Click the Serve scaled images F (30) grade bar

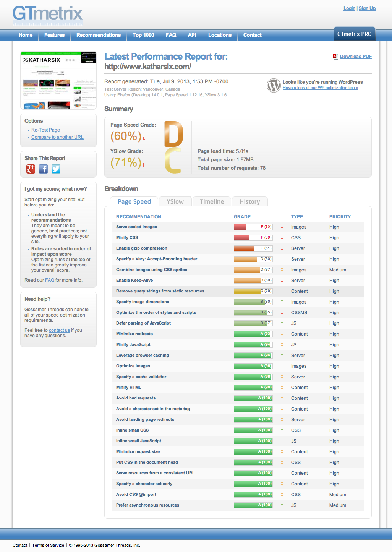[253, 227]
